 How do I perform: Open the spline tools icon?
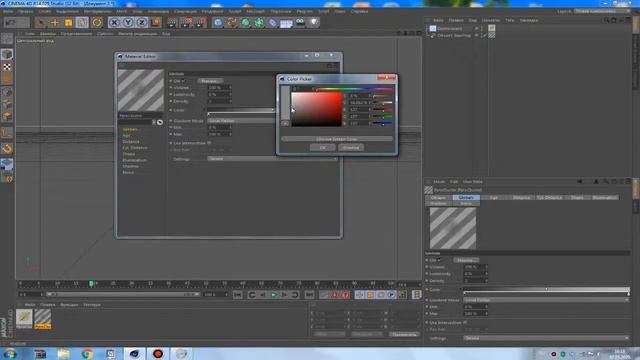click(x=232, y=22)
